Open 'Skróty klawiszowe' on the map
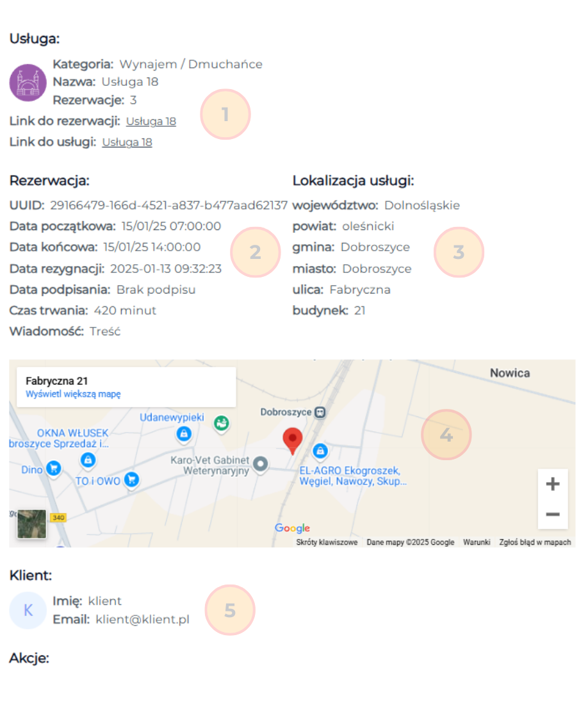Screen dimensions: 588x705 tap(327, 542)
